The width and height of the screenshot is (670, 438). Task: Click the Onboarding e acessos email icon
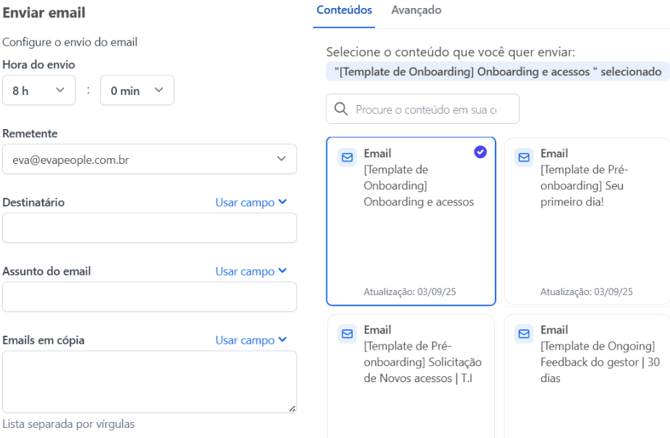[x=347, y=157]
